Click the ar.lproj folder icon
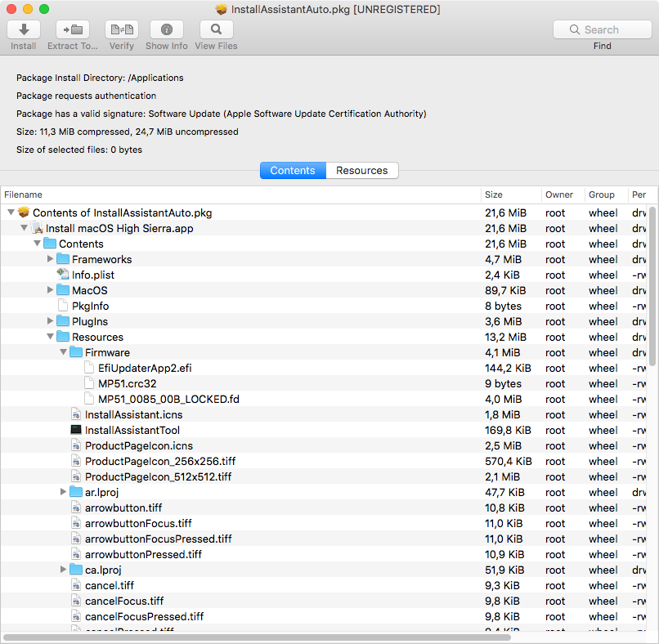The height and width of the screenshot is (644, 659). pos(76,492)
